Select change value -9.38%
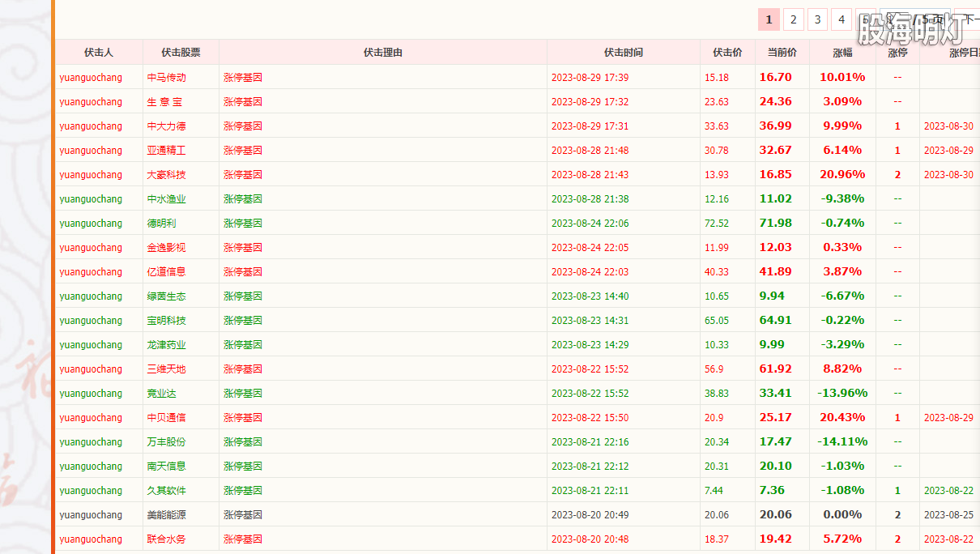The width and height of the screenshot is (980, 554). [842, 199]
